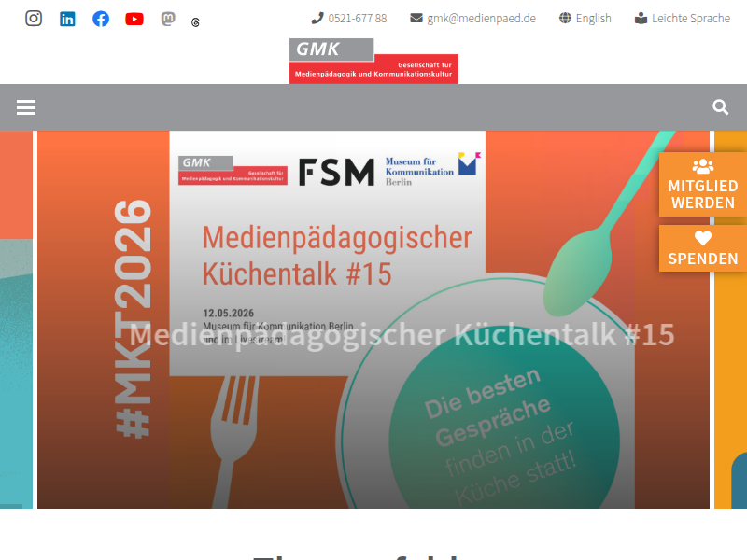Expand the hamburger navigation menu
Image resolution: width=747 pixels, height=560 pixels.
tap(26, 107)
